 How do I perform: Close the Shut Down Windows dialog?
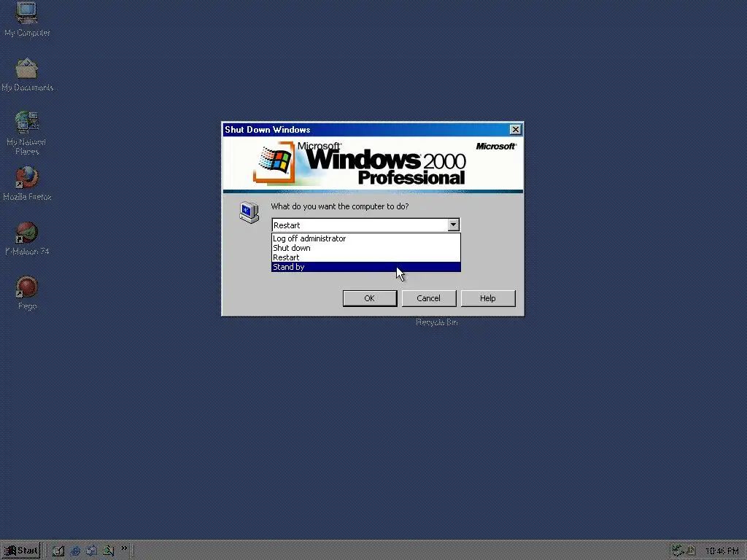tap(516, 130)
